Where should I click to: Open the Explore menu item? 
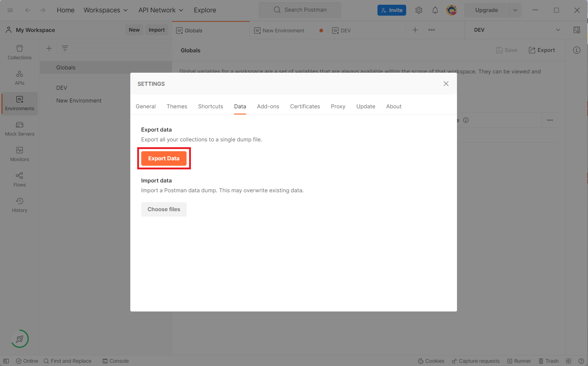(205, 10)
